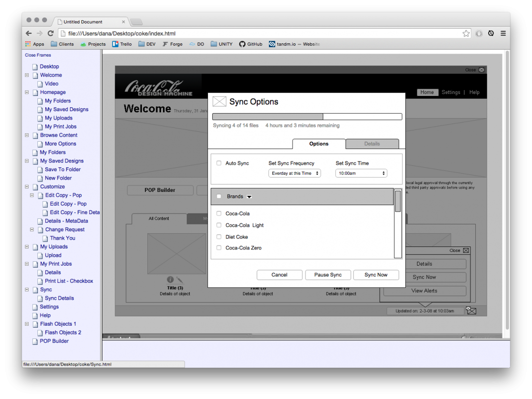532x399 pixels.
Task: Open the tandm.io Website bookmark
Action: pos(295,44)
